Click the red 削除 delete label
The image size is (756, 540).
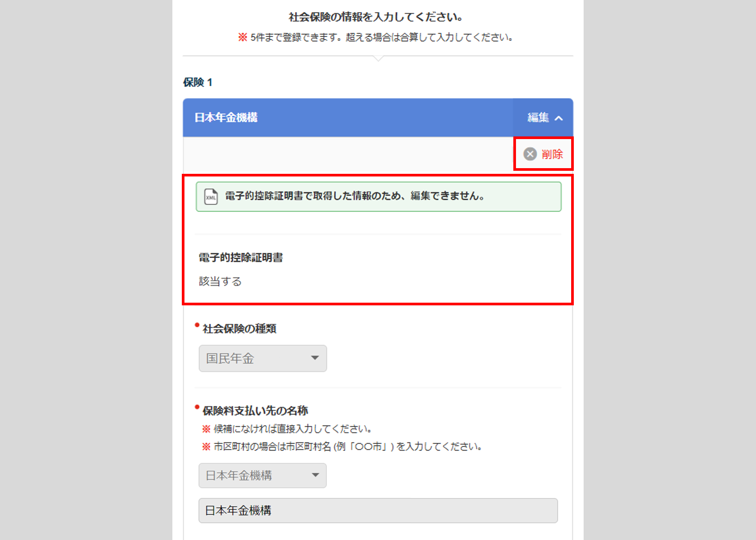552,154
